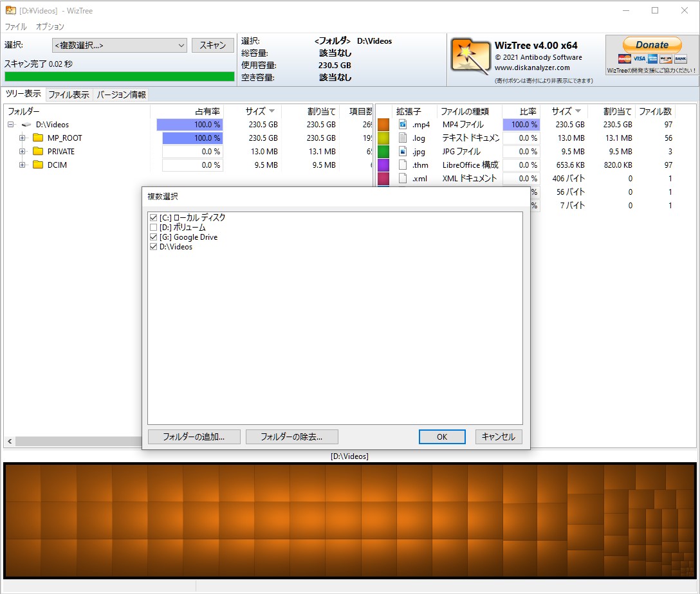The width and height of the screenshot is (700, 594).
Task: Sort extensions by サイズ column header
Action: click(566, 111)
